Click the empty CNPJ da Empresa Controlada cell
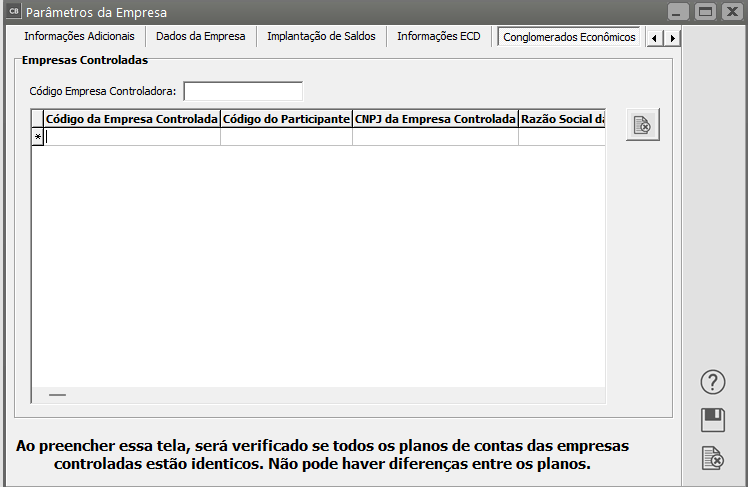Screen dimensions: 748x487 435,138
